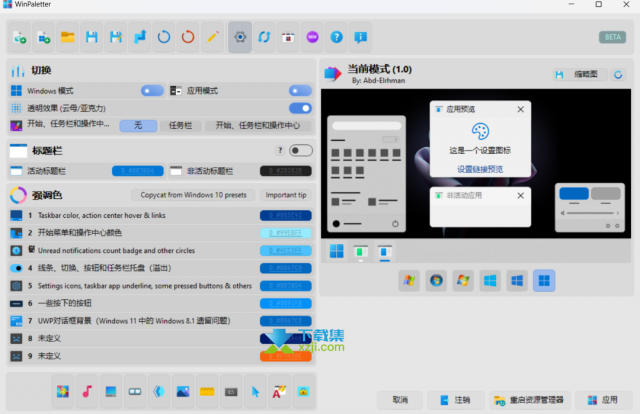Image resolution: width=640 pixels, height=414 pixels.
Task: Pick color for 一些按下的按钮 row
Action: [286, 303]
